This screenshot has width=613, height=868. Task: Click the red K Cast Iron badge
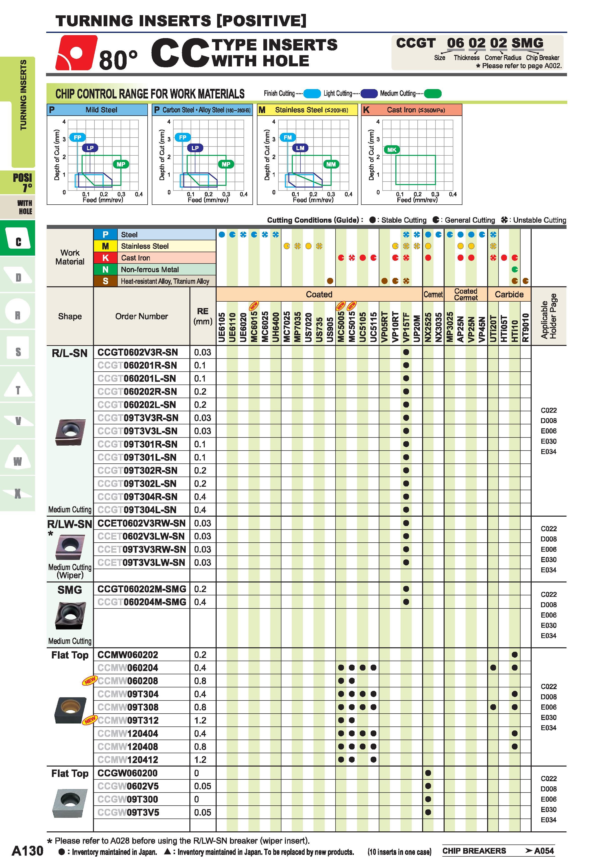coord(105,258)
